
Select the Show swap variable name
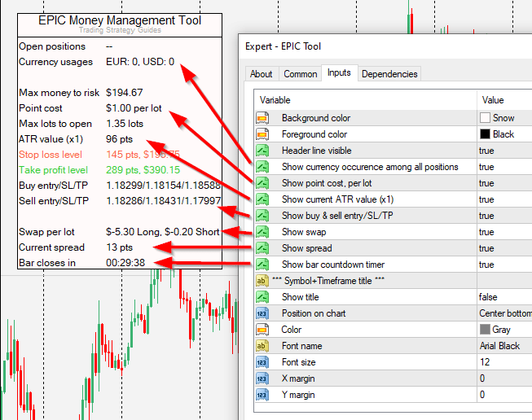point(304,232)
